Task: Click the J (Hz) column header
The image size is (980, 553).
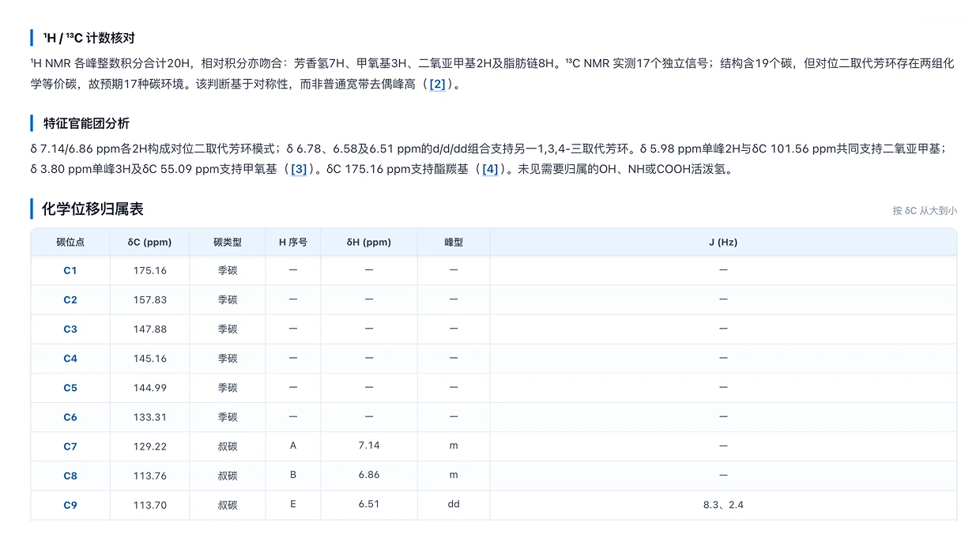Action: pos(723,243)
